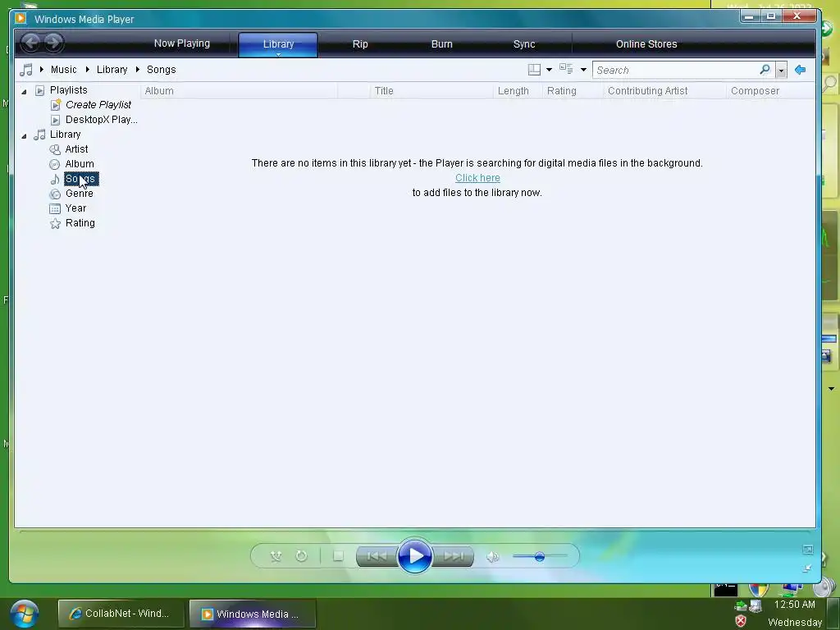Screen dimensions: 840x630
Task: Click the Rating star icon in the tree
Action: pyautogui.click(x=55, y=223)
